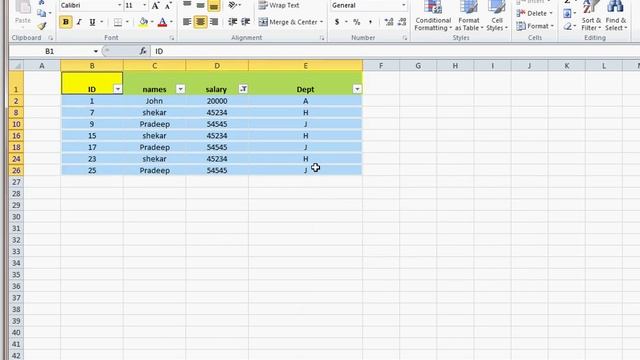Image resolution: width=640 pixels, height=360 pixels.
Task: Click the Copy icon in Clipboard group
Action: [x=41, y=13]
